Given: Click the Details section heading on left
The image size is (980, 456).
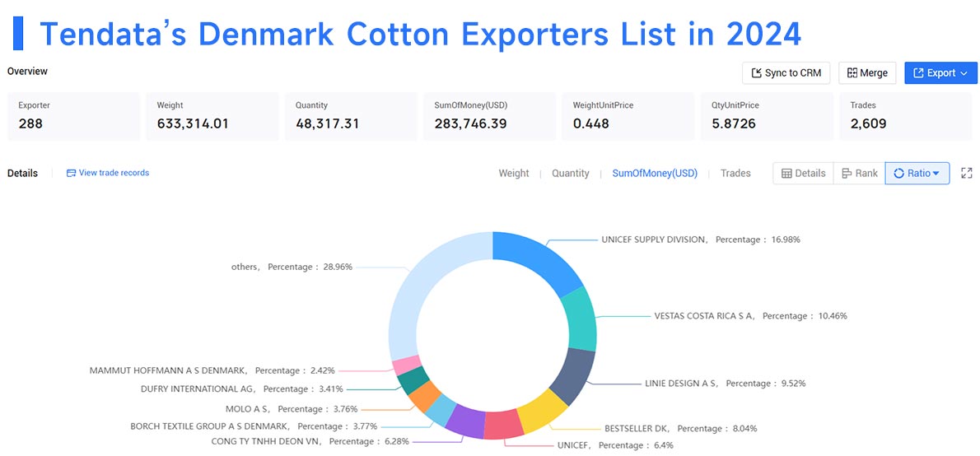Looking at the screenshot, I should [x=22, y=173].
